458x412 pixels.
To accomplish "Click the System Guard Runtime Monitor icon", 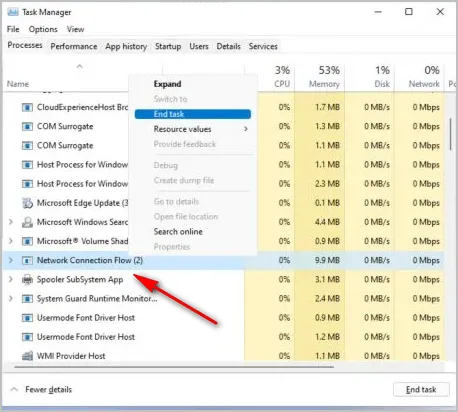I will 27,299.
